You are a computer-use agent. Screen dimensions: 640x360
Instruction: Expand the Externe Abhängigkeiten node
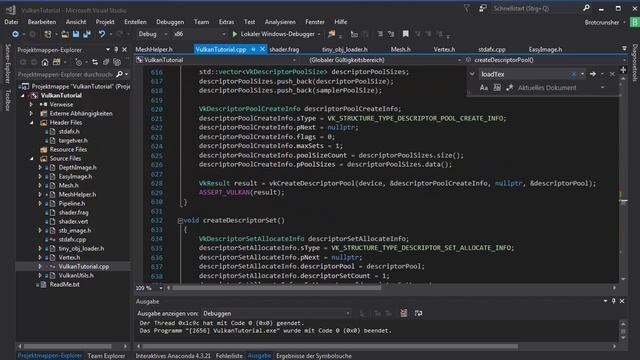click(31, 113)
